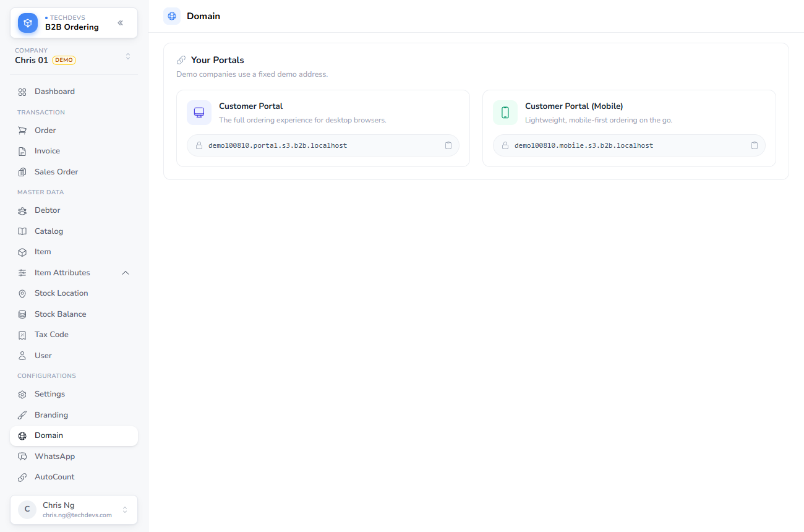Click the Your Portals heading
The height and width of the screenshot is (532, 804).
pyautogui.click(x=218, y=60)
